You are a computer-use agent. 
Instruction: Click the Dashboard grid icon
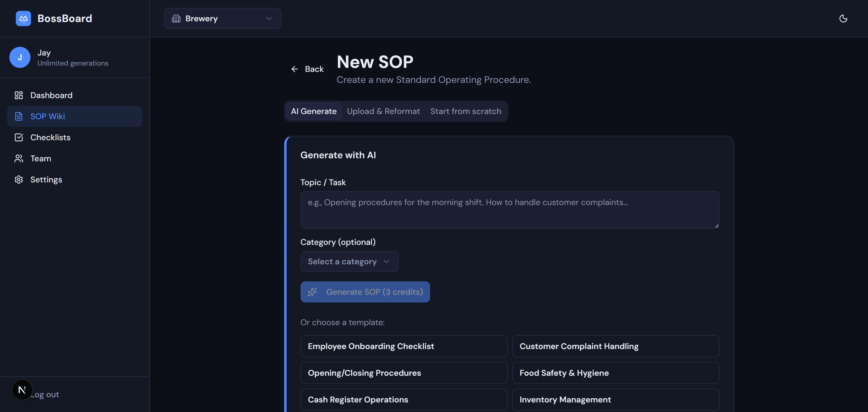(x=19, y=95)
